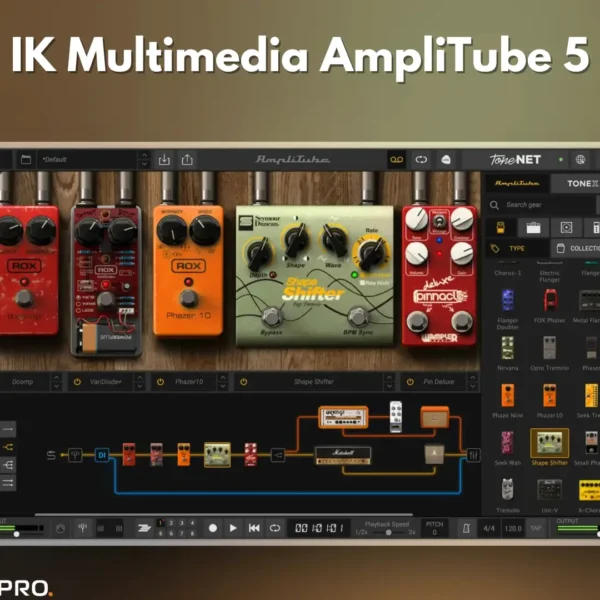
Task: Open the mixer block at chain end
Action: point(473,455)
